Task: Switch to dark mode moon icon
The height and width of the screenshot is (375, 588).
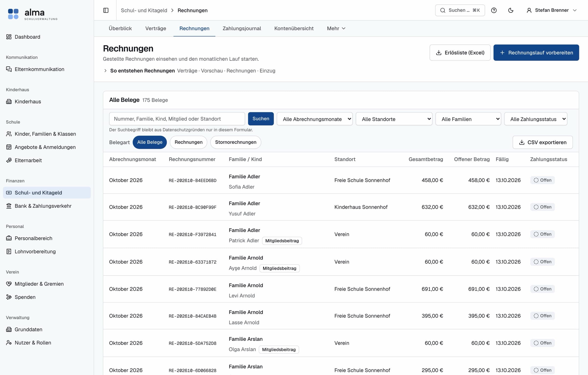Action: point(511,10)
